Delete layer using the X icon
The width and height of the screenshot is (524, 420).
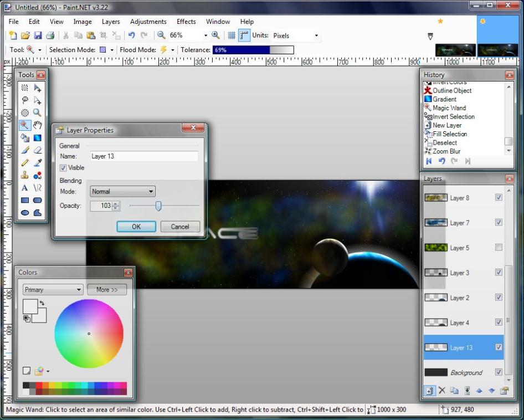coord(441,391)
